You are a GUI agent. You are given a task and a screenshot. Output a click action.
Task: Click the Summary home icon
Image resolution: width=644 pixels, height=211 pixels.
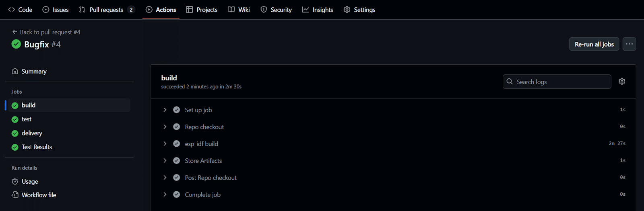(x=15, y=71)
